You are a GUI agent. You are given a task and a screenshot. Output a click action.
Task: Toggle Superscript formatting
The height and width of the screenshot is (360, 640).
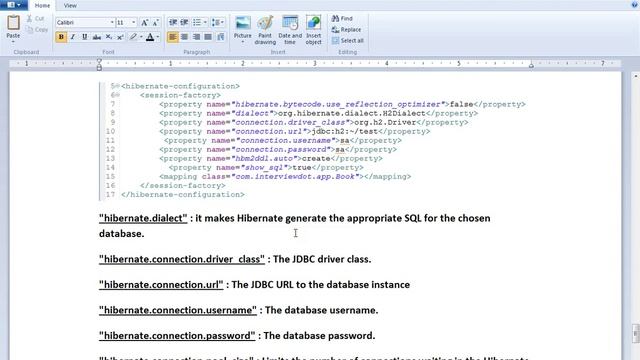[120, 37]
